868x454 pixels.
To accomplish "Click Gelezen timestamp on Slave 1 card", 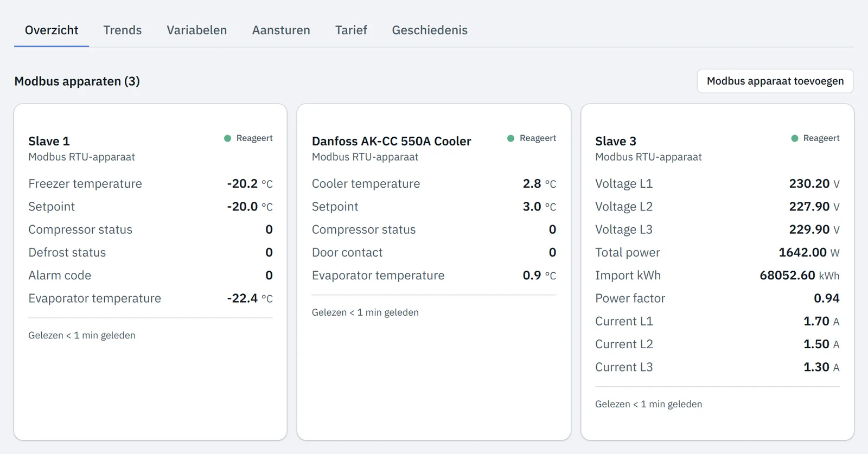I will [x=82, y=335].
